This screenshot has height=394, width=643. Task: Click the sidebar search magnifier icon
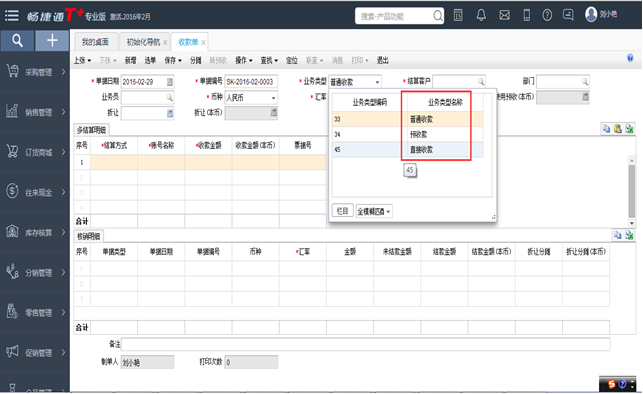coord(17,41)
